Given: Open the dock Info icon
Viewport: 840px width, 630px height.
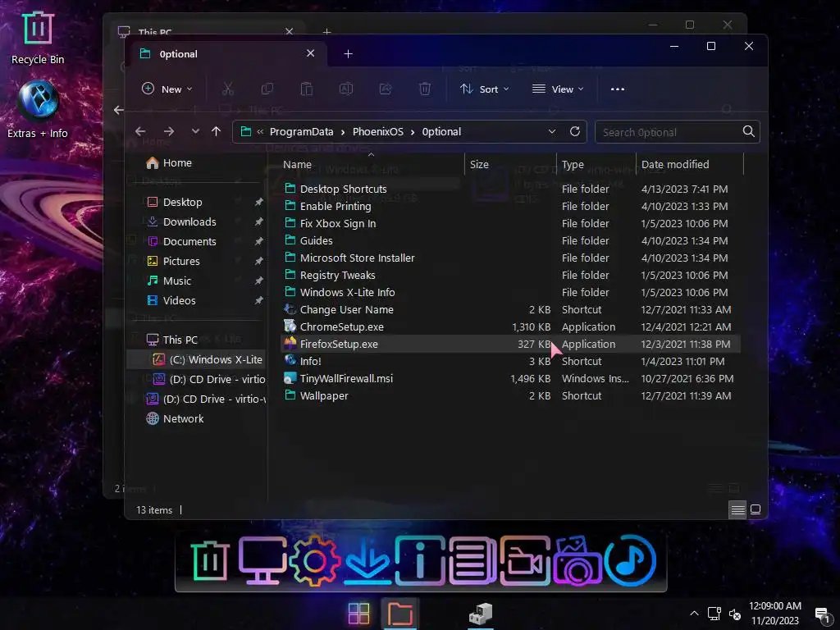Looking at the screenshot, I should 420,561.
